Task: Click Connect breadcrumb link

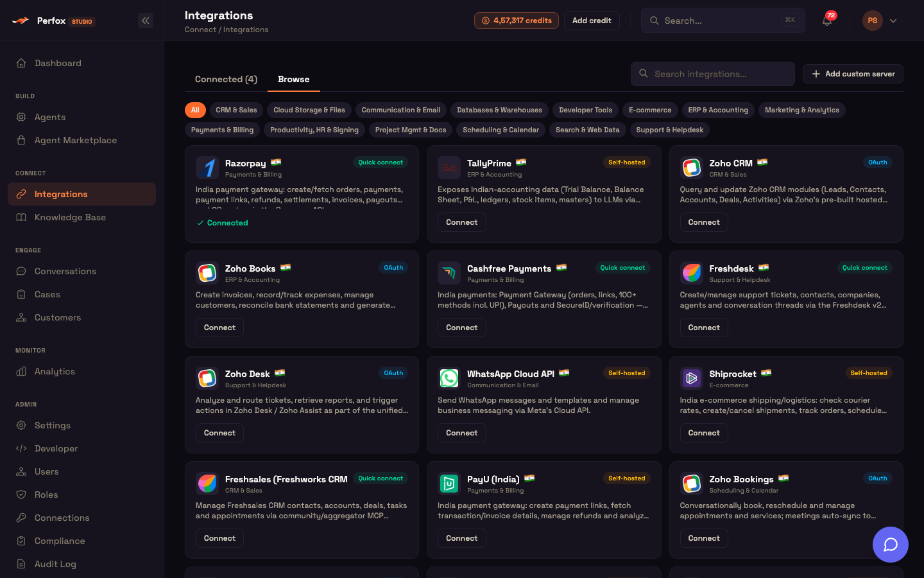Action: point(200,30)
